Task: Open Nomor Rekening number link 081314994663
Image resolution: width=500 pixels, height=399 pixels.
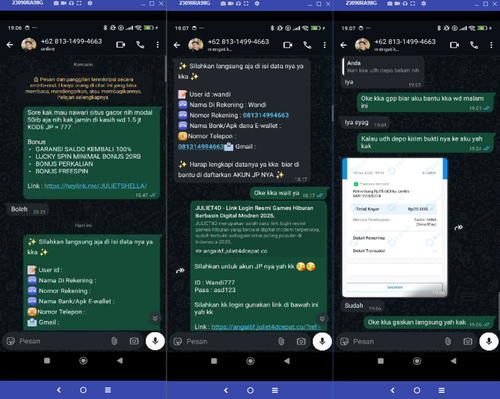Action: coord(266,115)
